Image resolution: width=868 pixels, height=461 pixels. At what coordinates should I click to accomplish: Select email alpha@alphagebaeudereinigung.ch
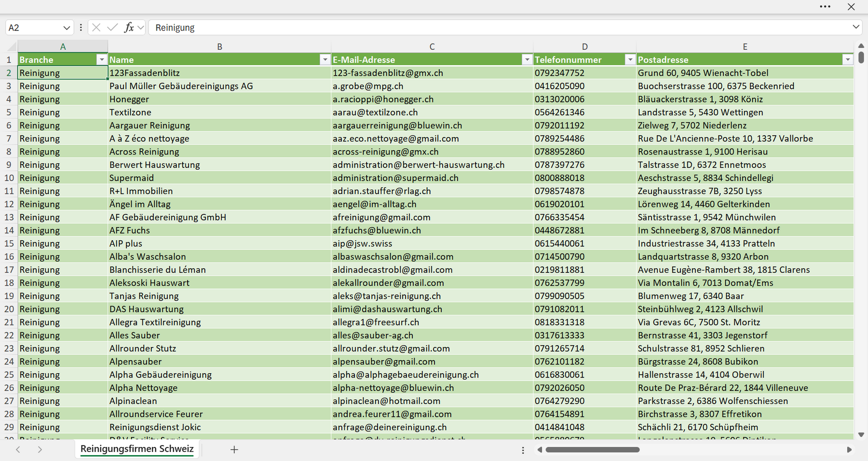click(x=432, y=375)
